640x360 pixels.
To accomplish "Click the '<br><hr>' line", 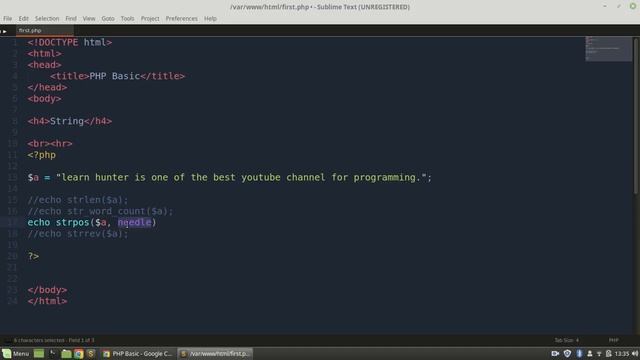I will coord(50,144).
